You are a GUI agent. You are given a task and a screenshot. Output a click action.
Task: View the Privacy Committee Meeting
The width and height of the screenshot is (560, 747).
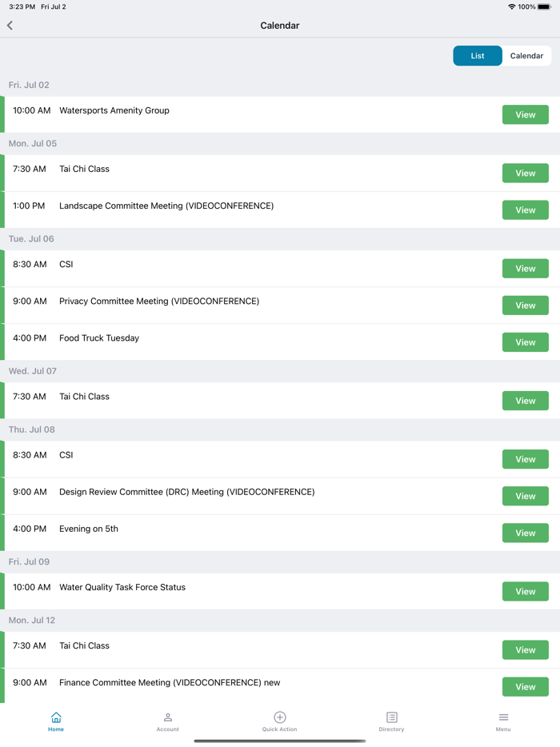click(x=525, y=306)
